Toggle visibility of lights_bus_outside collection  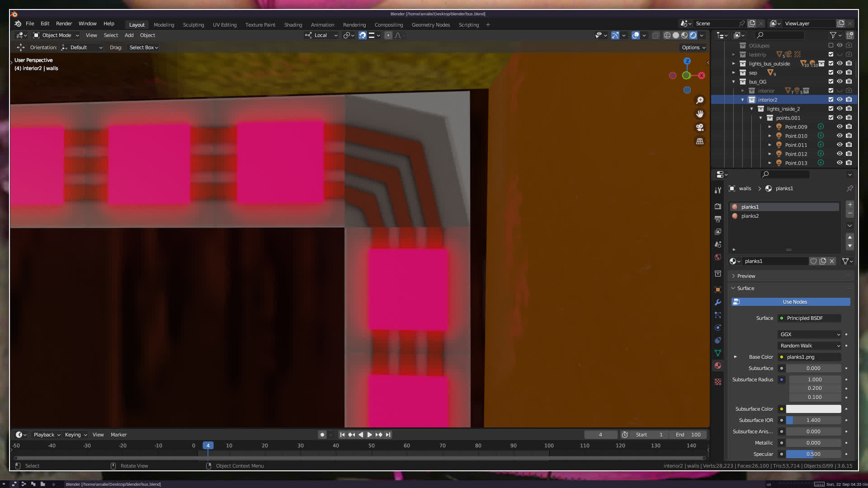tap(840, 64)
